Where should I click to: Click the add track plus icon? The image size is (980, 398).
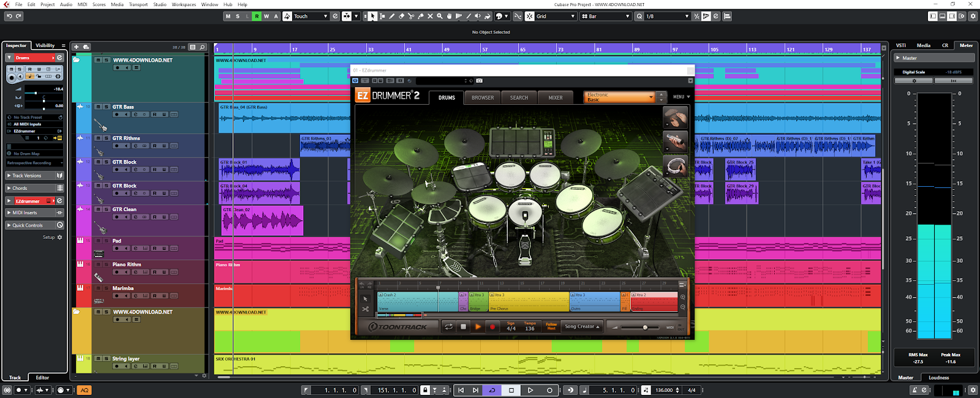(x=77, y=47)
